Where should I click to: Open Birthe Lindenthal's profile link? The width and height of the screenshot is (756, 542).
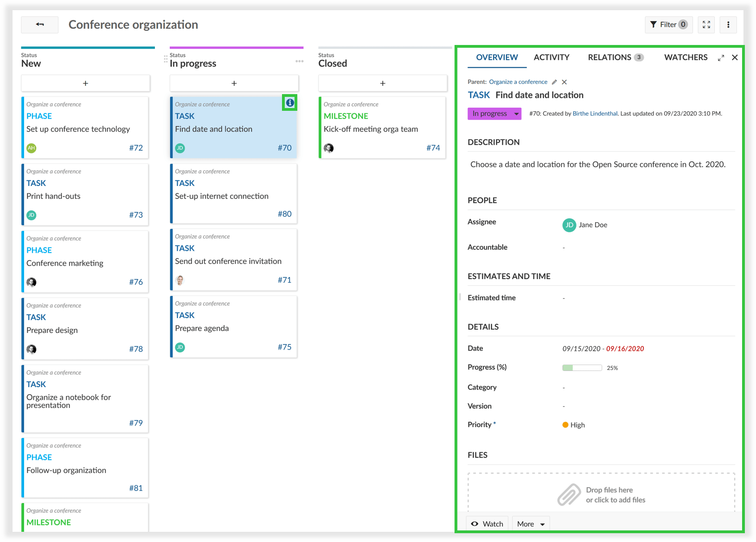[x=595, y=114]
